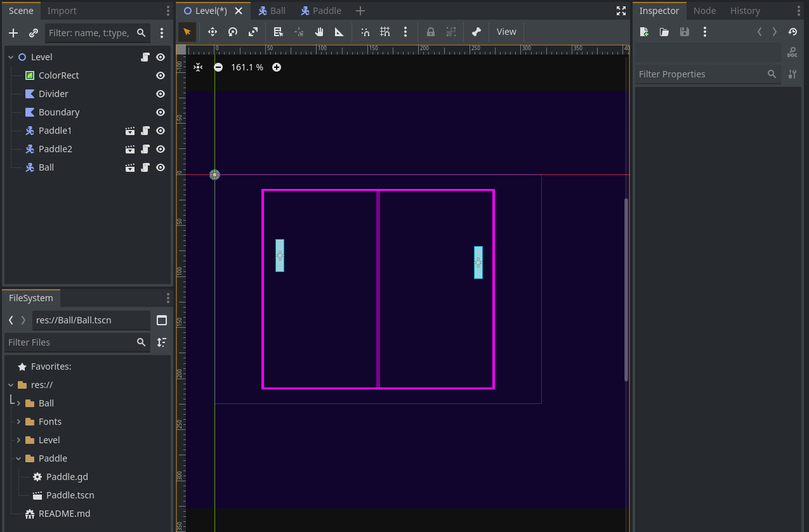Viewport: 809px width, 532px height.
Task: Open the distraction-free mode icon on the scene tab bar
Action: [621, 11]
